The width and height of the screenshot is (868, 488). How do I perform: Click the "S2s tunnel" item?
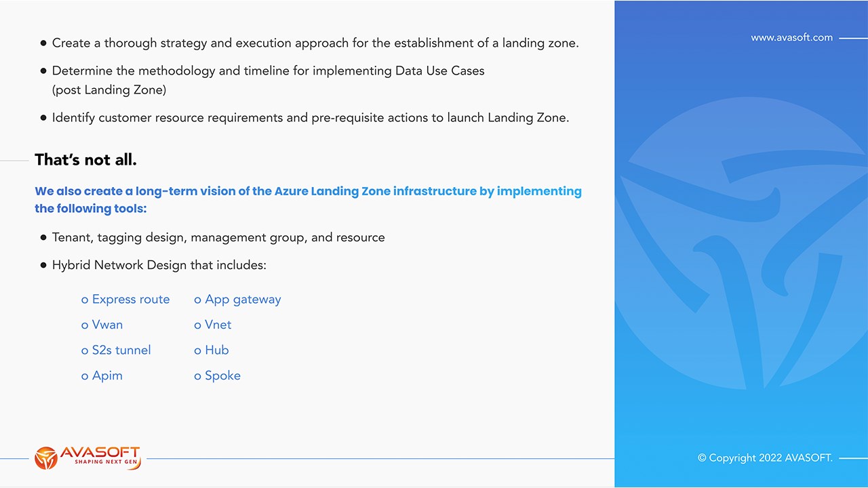(x=116, y=350)
